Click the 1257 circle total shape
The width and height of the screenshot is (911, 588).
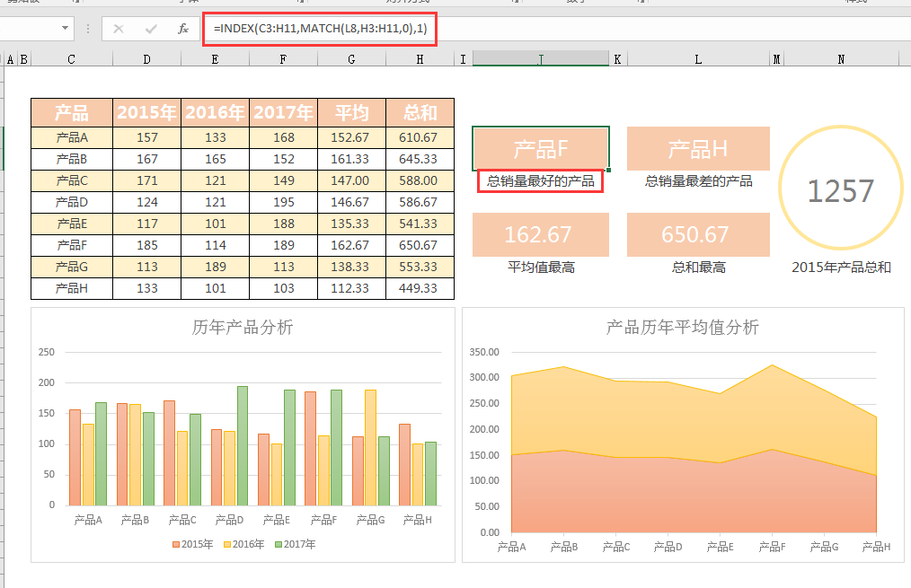[x=841, y=188]
